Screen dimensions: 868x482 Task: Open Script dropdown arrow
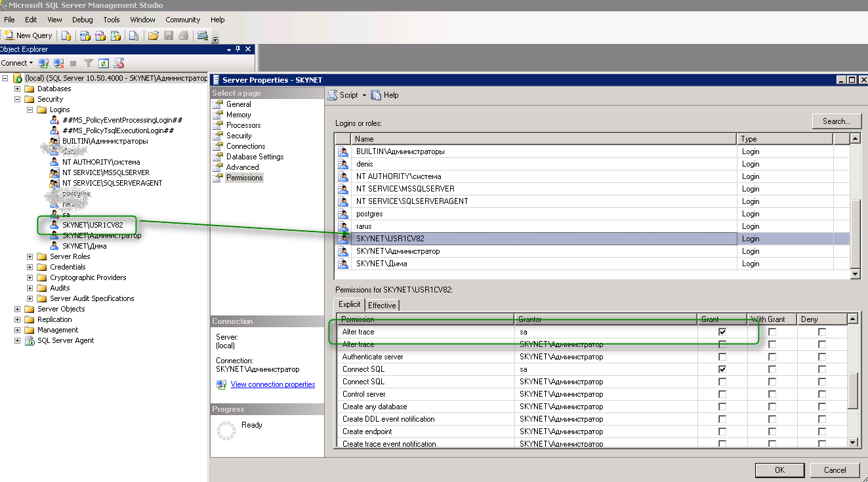point(364,95)
